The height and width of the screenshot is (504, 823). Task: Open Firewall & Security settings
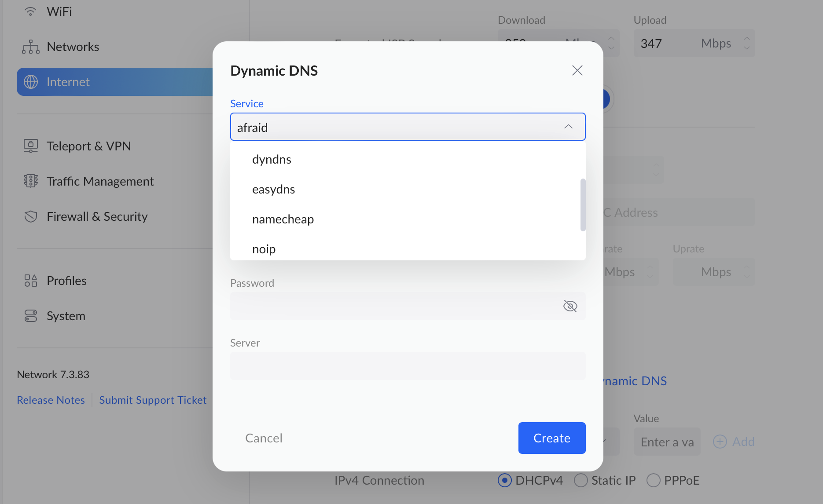[97, 216]
